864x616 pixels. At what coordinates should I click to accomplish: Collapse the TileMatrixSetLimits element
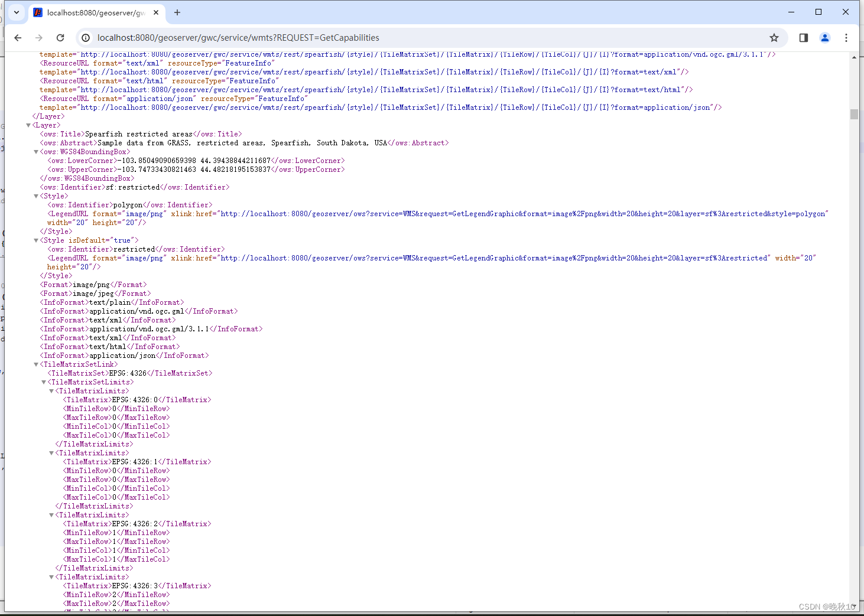tap(44, 382)
